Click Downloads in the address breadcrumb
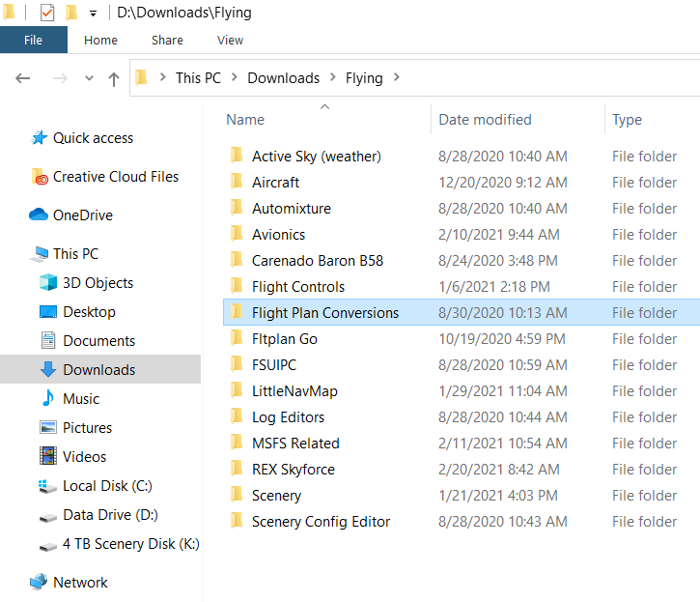 pyautogui.click(x=284, y=77)
